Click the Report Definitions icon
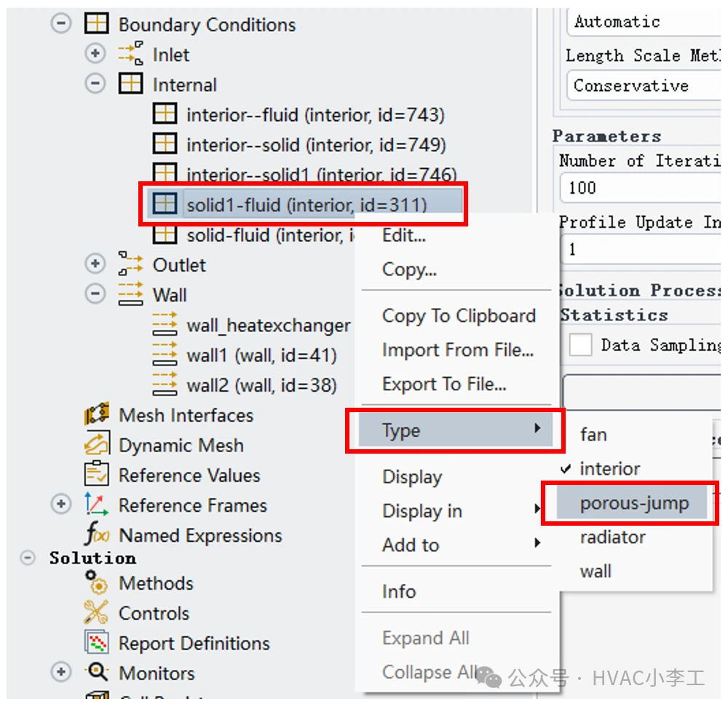 (96, 644)
